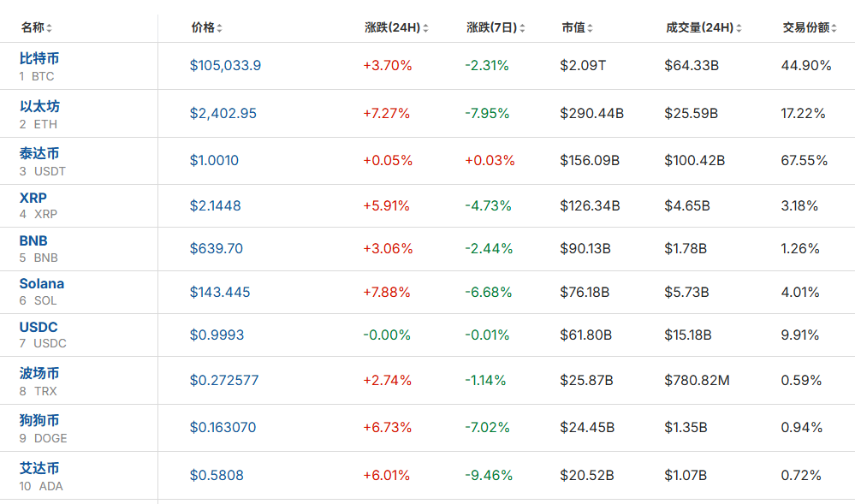This screenshot has width=855, height=504.
Task: Click sort arrows next to 价格
Action: point(219,28)
